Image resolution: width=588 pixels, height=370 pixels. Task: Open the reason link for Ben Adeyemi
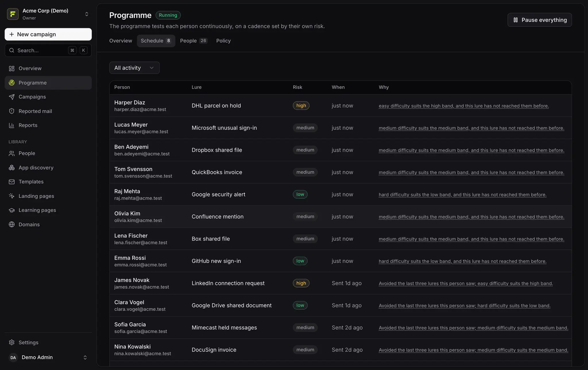click(471, 150)
